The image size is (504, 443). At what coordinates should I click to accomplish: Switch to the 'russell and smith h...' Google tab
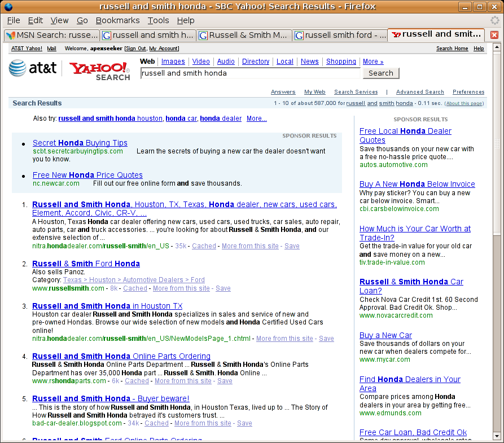tap(147, 35)
